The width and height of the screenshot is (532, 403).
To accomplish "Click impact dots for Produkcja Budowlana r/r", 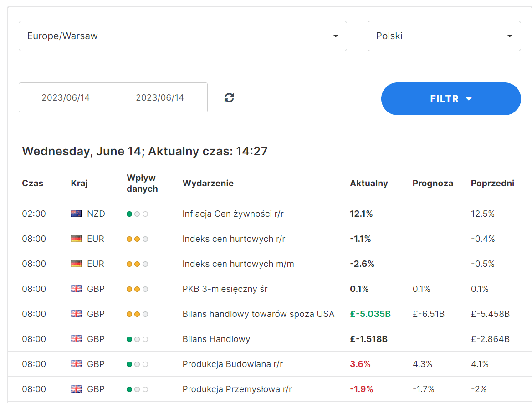I will tap(137, 364).
